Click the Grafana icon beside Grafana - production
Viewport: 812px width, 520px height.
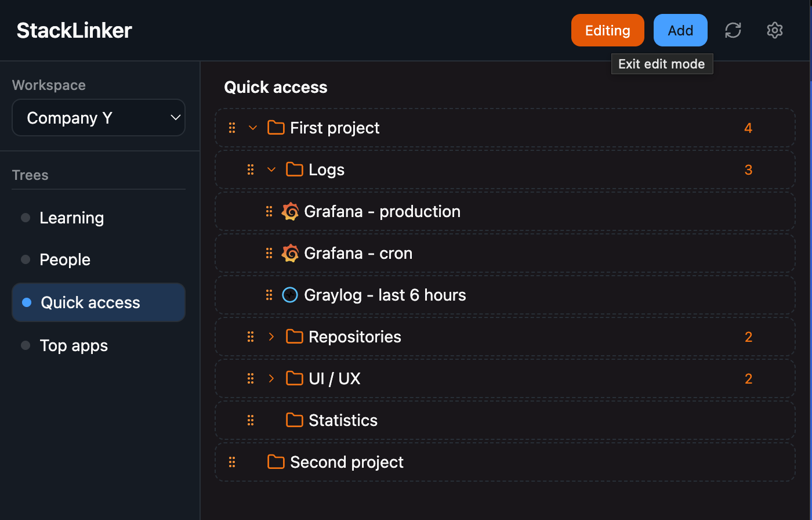291,211
